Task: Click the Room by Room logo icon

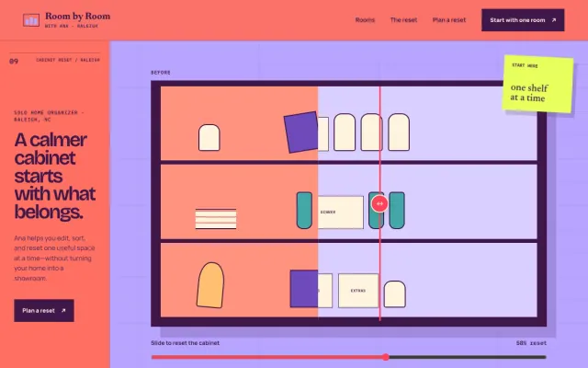Action: click(30, 20)
